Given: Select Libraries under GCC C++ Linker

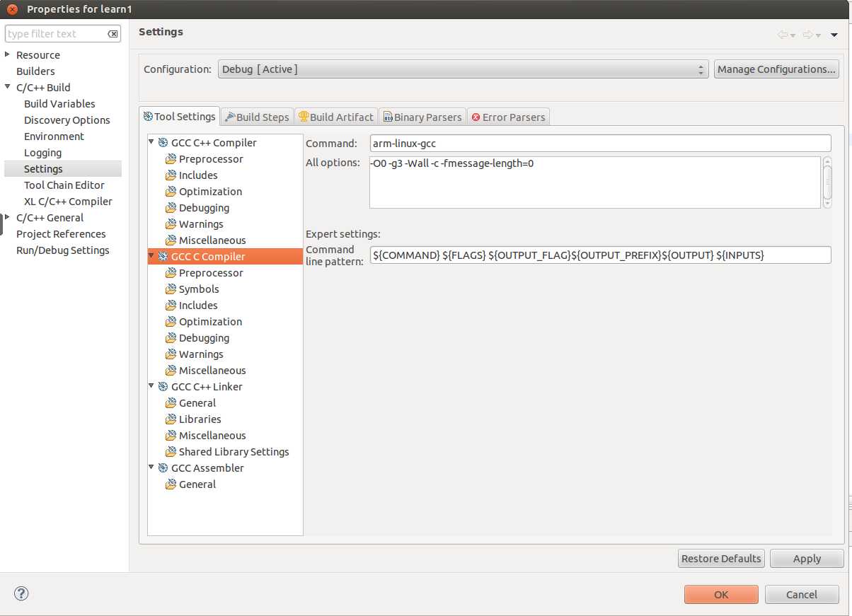Looking at the screenshot, I should [x=200, y=419].
